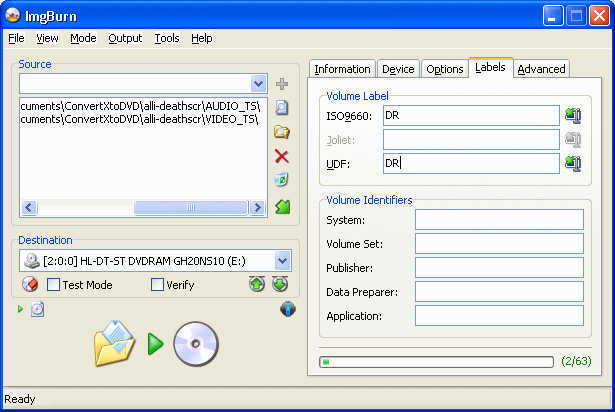Open the Tools menu
The height and width of the screenshot is (412, 615).
tap(167, 38)
